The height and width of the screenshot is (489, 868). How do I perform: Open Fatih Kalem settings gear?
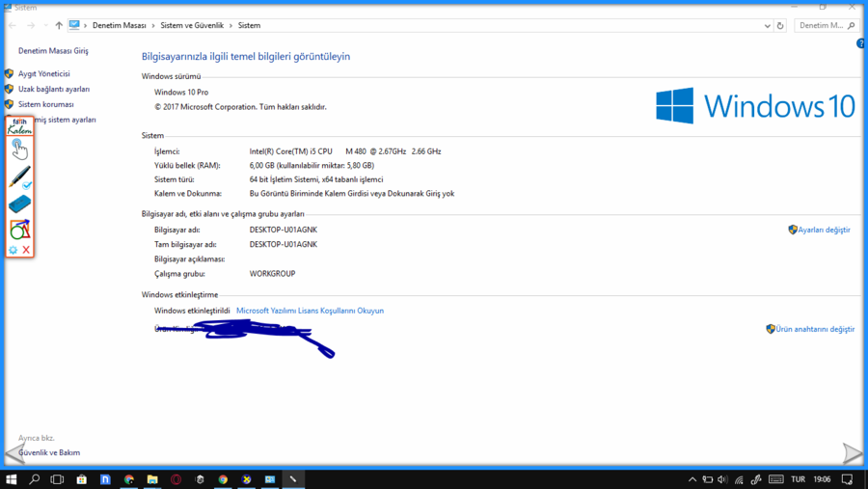click(x=14, y=250)
